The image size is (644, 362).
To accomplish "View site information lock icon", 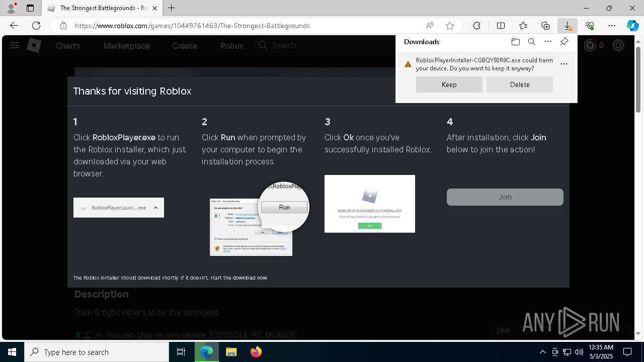I will click(63, 26).
